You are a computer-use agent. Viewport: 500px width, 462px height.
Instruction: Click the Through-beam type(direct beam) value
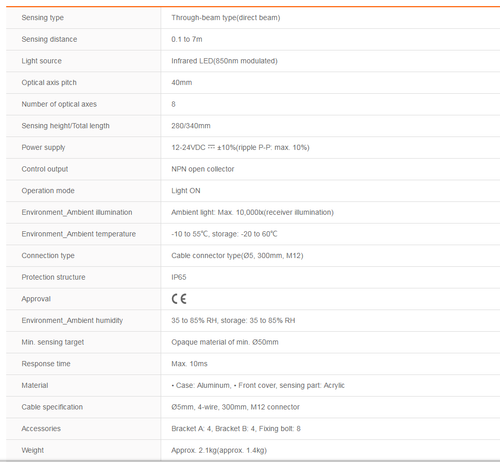226,18
